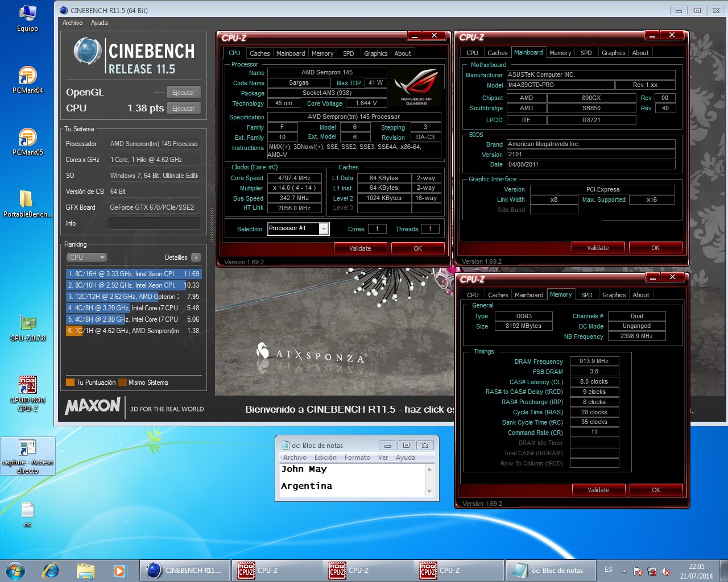Click the Cinebench Detailles arrow button

tap(196, 257)
